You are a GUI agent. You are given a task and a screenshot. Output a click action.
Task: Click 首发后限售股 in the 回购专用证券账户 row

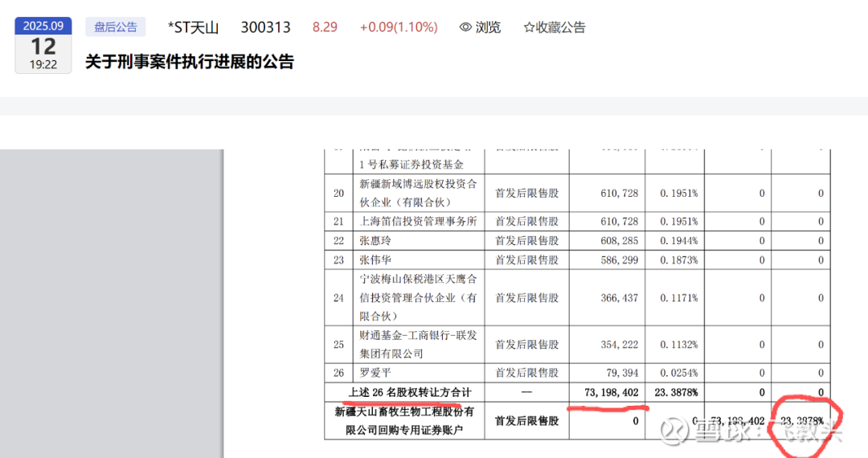point(526,421)
